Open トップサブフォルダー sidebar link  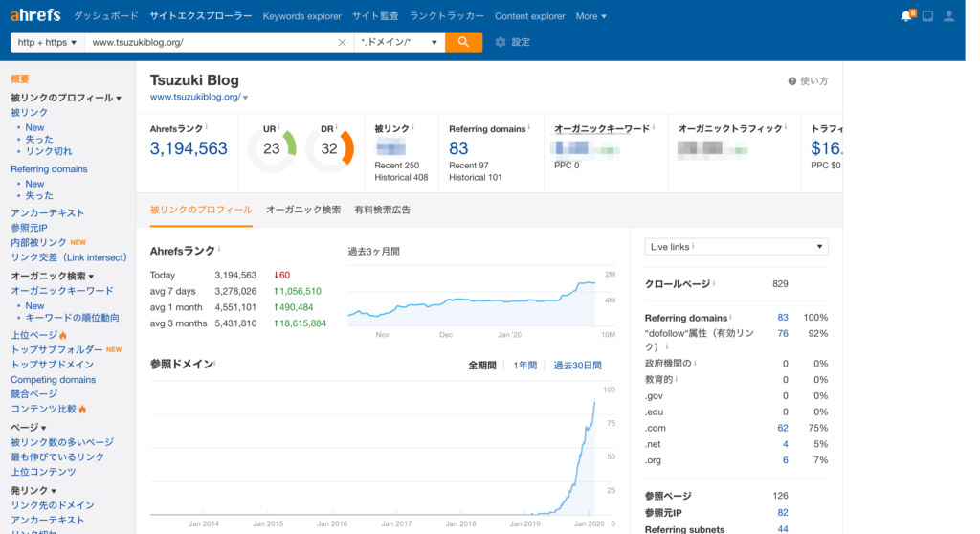56,349
